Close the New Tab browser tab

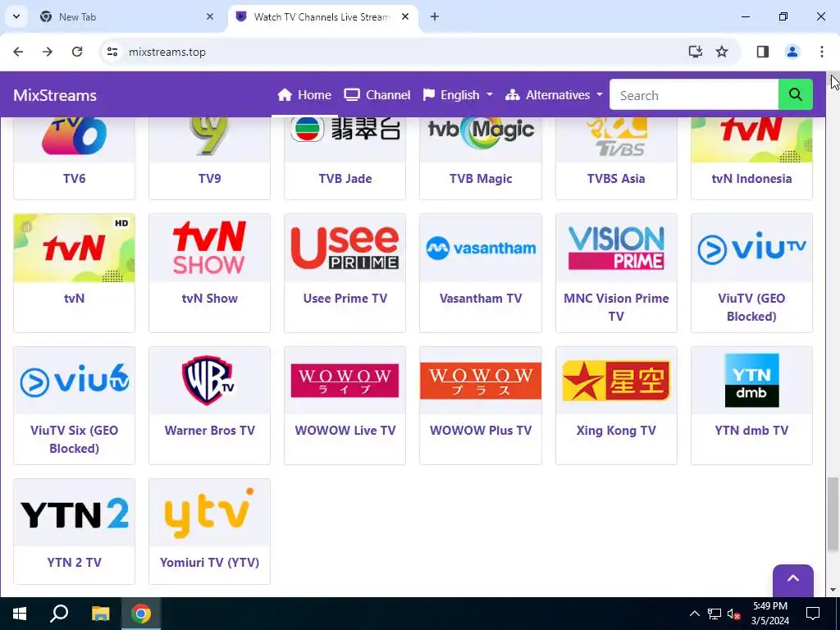click(x=209, y=16)
